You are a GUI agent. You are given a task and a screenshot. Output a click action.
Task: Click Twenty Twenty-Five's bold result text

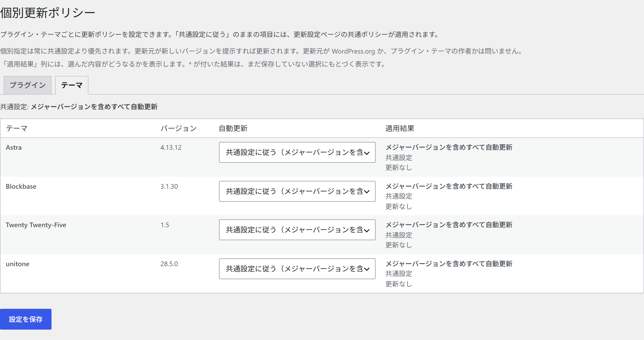[x=449, y=225]
